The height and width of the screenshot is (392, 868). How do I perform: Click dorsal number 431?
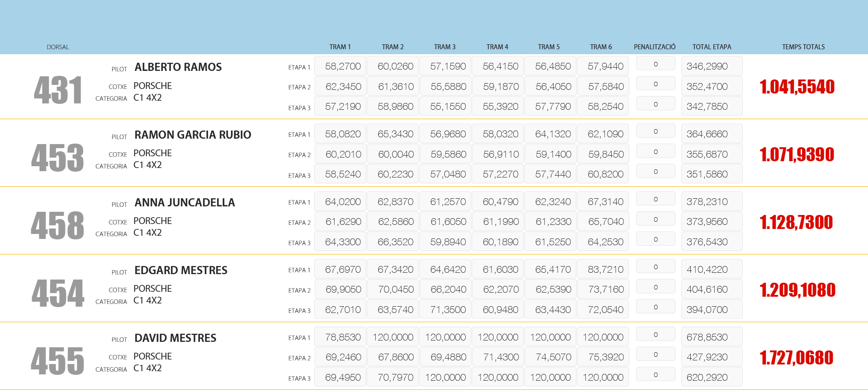(58, 90)
